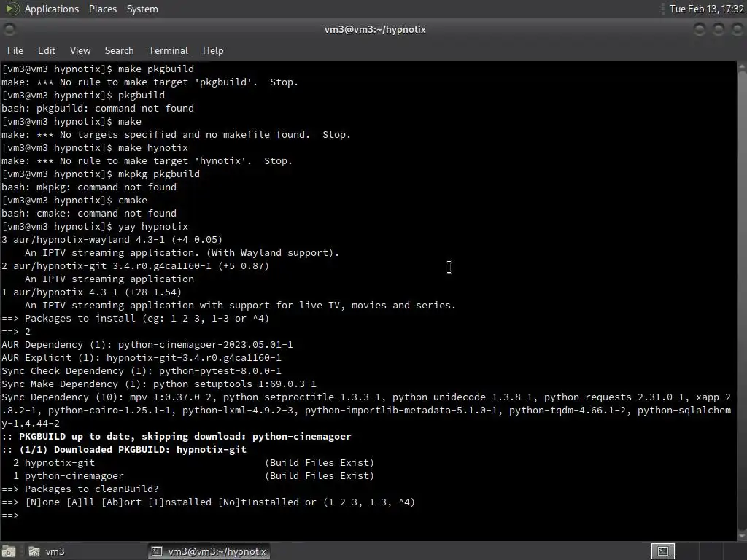Click 'AUR Explicit (1): hypnotix-git' line
The height and width of the screenshot is (560, 747).
[142, 357]
